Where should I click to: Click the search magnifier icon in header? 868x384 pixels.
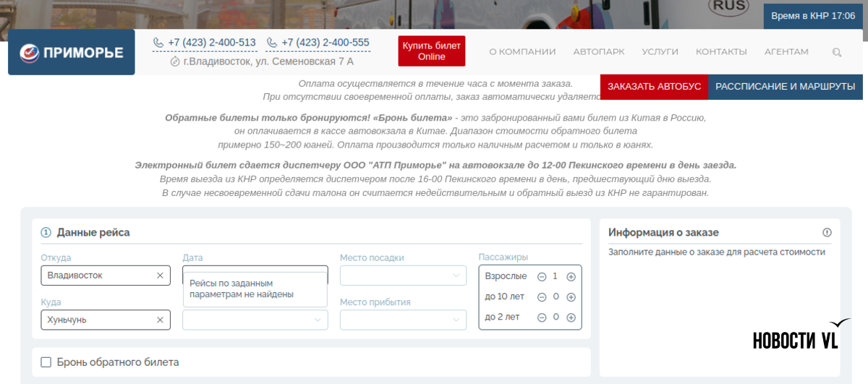[x=837, y=52]
